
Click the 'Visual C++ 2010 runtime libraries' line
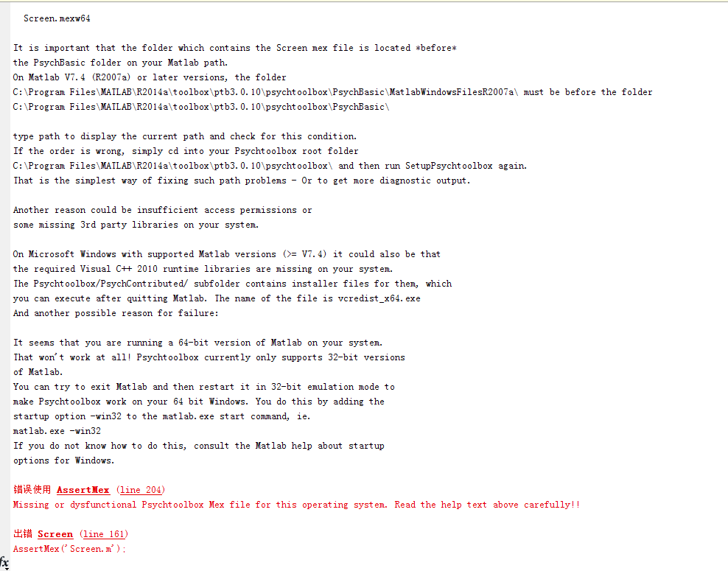(x=203, y=269)
